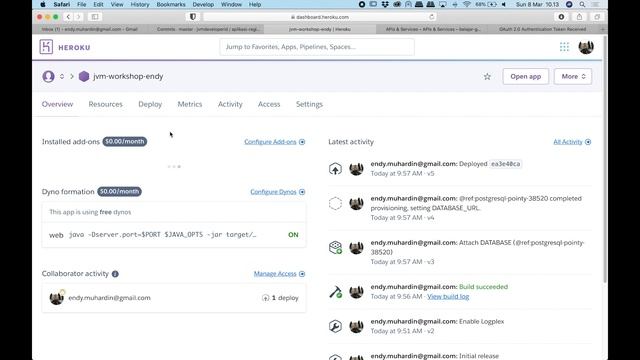Click the Enable Logplex wrench icon

pyautogui.click(x=335, y=326)
